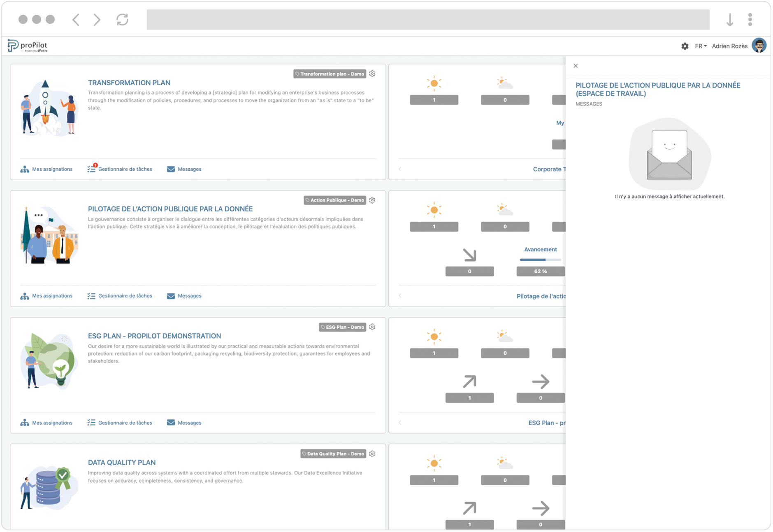Screen dimensions: 773x532
Task: Click the gear icon beside Action Publique tag
Action: tap(372, 200)
